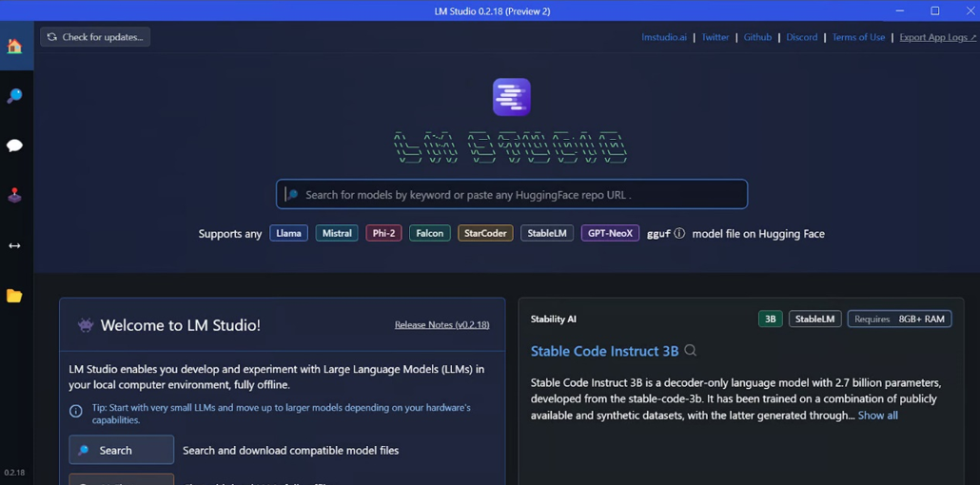
Task: Open the AI Chat speech bubble icon
Action: tap(14, 145)
